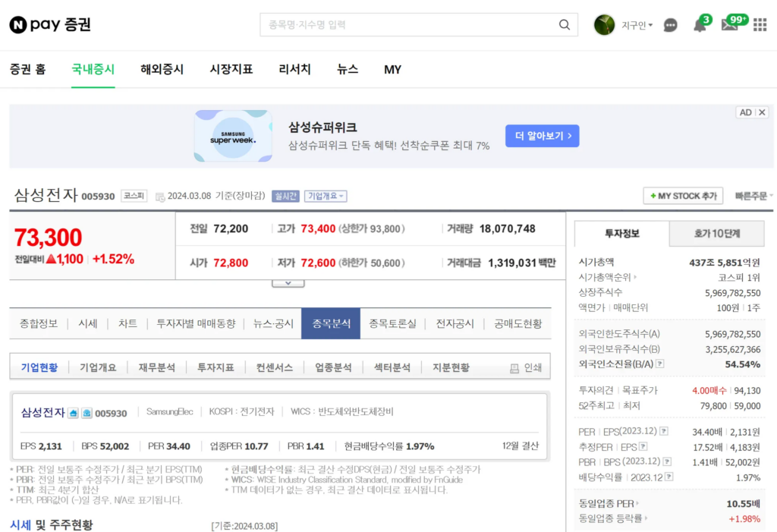Viewport: 777px width, 532px height.
Task: Click the N pay 증권 logo
Action: pos(50,24)
